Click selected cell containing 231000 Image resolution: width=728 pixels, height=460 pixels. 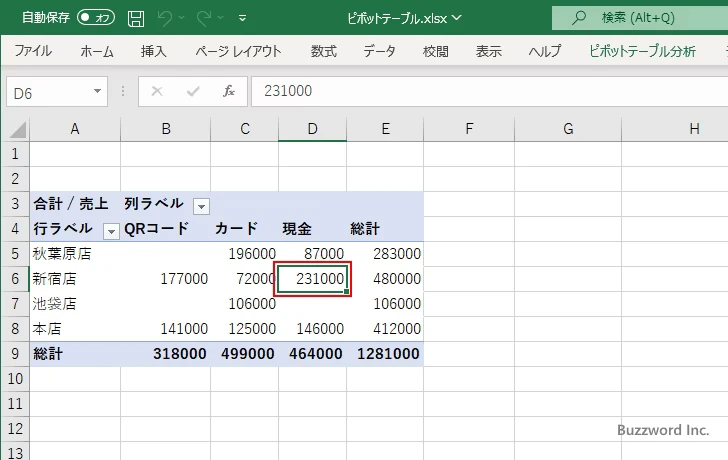[x=312, y=279]
